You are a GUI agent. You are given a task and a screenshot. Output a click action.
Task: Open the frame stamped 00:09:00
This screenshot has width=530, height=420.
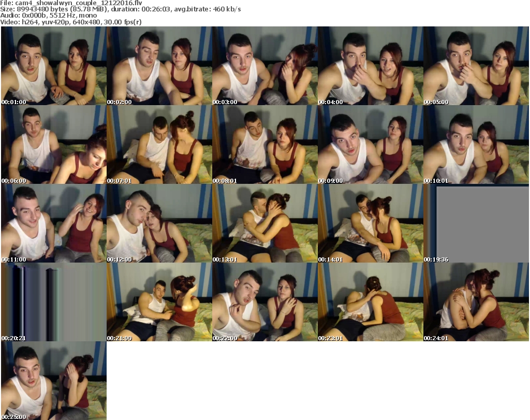(x=371, y=144)
